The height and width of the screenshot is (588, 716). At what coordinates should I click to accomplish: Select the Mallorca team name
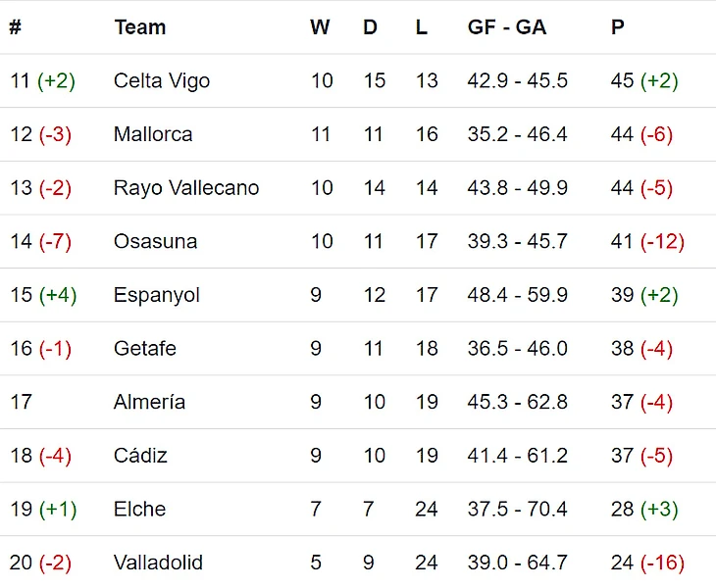click(x=153, y=134)
